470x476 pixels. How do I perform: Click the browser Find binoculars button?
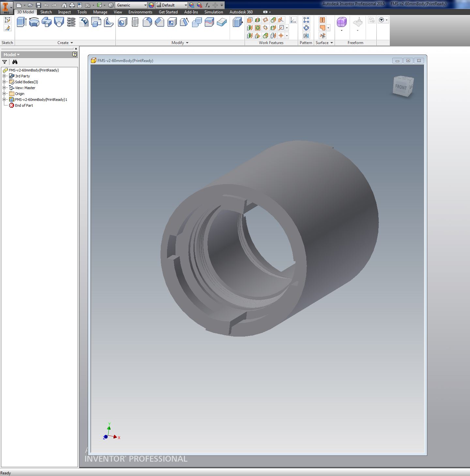pyautogui.click(x=15, y=62)
